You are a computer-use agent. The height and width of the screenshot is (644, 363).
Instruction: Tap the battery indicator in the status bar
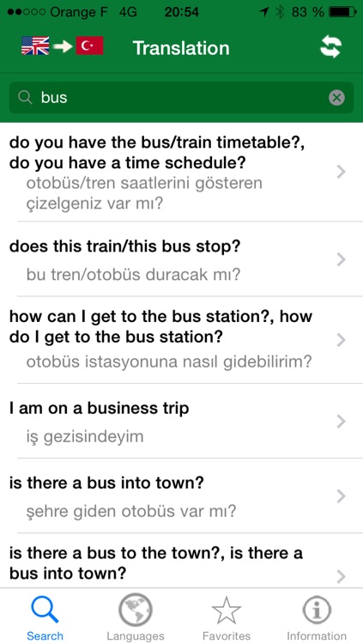(x=343, y=12)
